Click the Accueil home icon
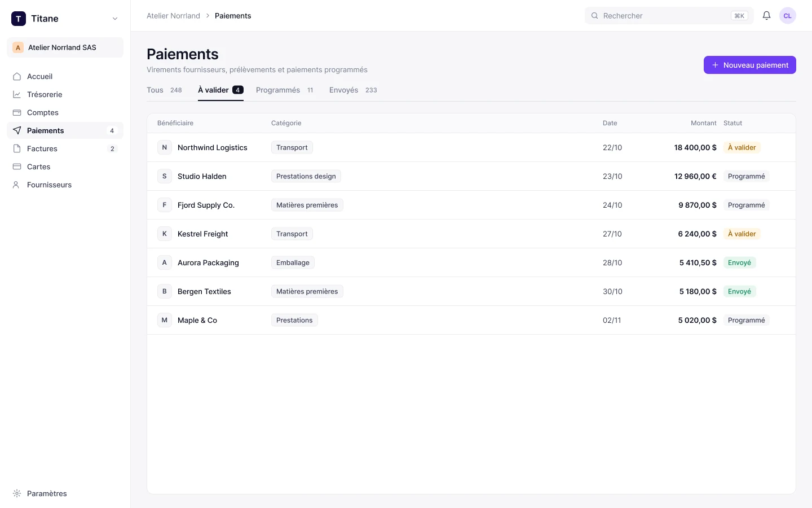The width and height of the screenshot is (812, 508). coord(17,76)
